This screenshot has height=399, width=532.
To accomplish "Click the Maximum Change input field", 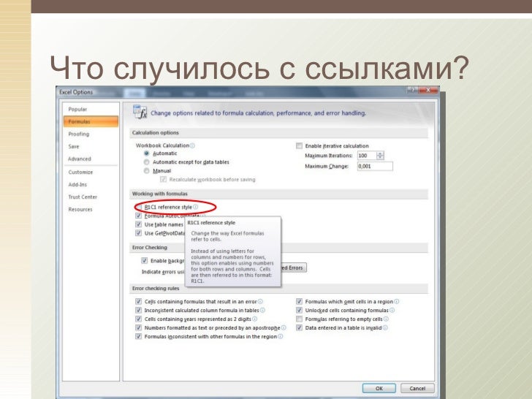I will tap(375, 167).
